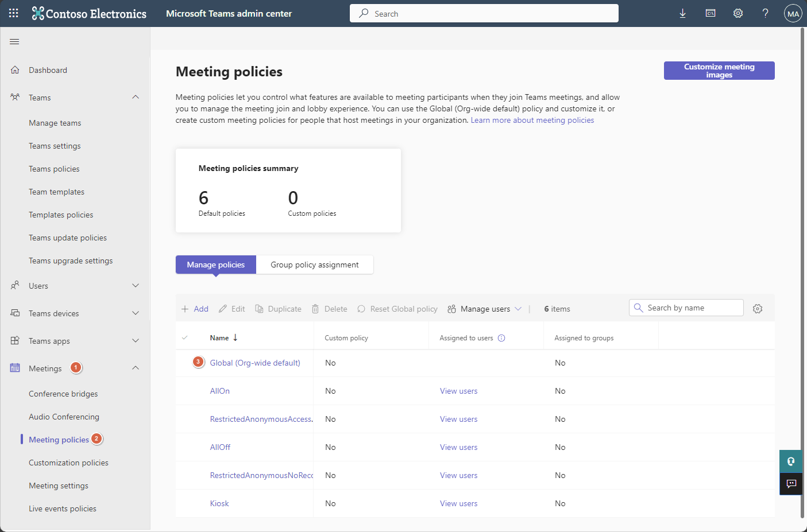Open the app launcher waffle icon

[x=14, y=13]
